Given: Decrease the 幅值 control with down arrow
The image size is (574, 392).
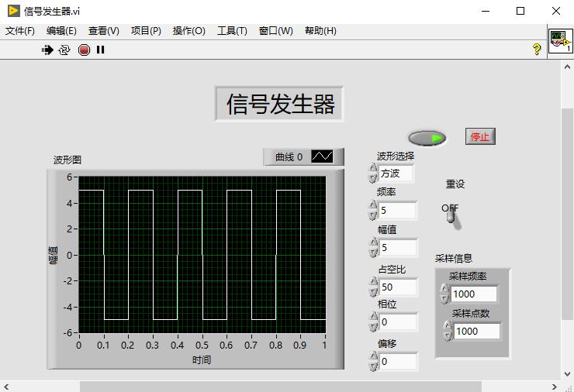Looking at the screenshot, I should [373, 253].
